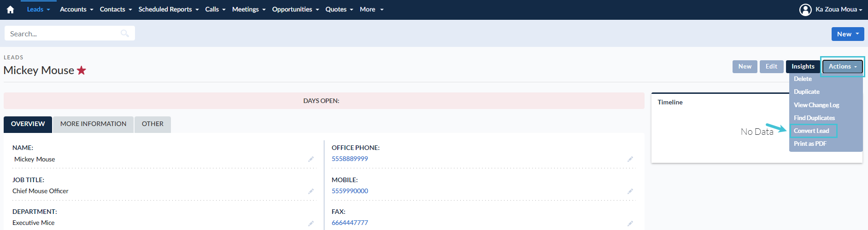Click the Mickey Mouse name value
The image size is (868, 230).
pyautogui.click(x=35, y=159)
